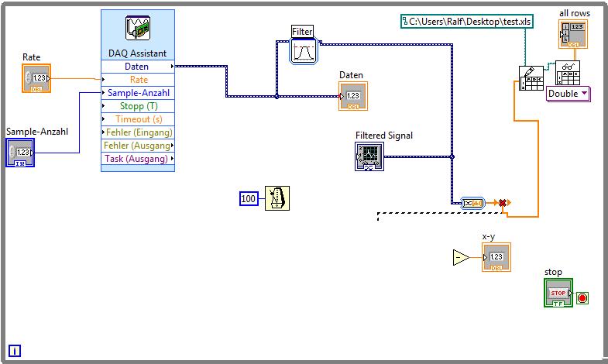Select the Subtract function triangle
Screen dimensions: 608x364
pos(461,257)
